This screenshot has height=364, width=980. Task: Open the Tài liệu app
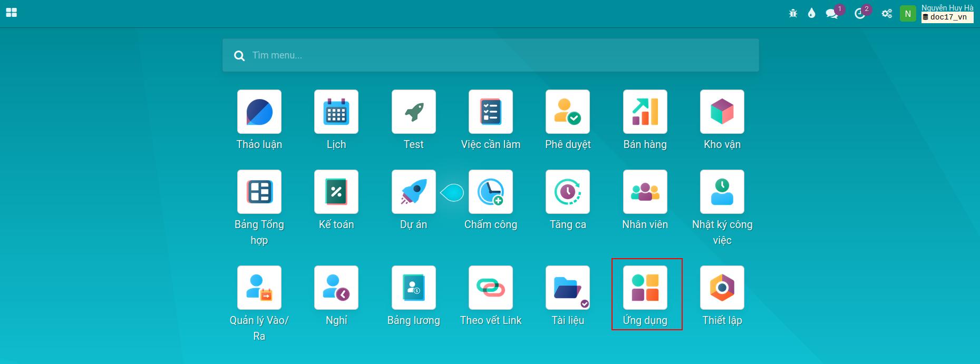pos(568,288)
